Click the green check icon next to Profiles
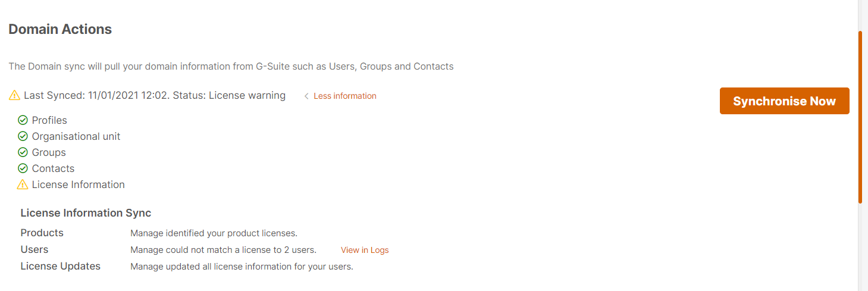The width and height of the screenshot is (868, 291). tap(23, 120)
